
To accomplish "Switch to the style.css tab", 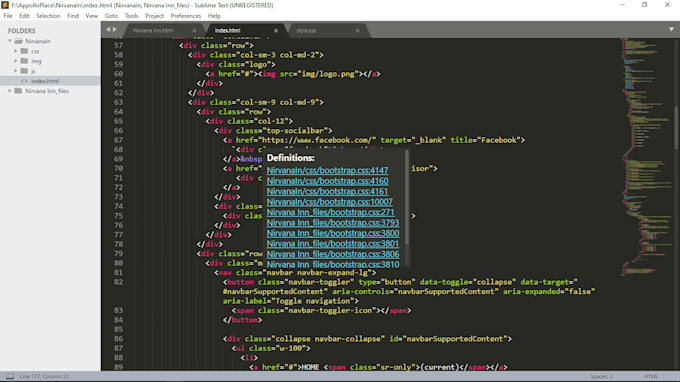I will point(306,30).
